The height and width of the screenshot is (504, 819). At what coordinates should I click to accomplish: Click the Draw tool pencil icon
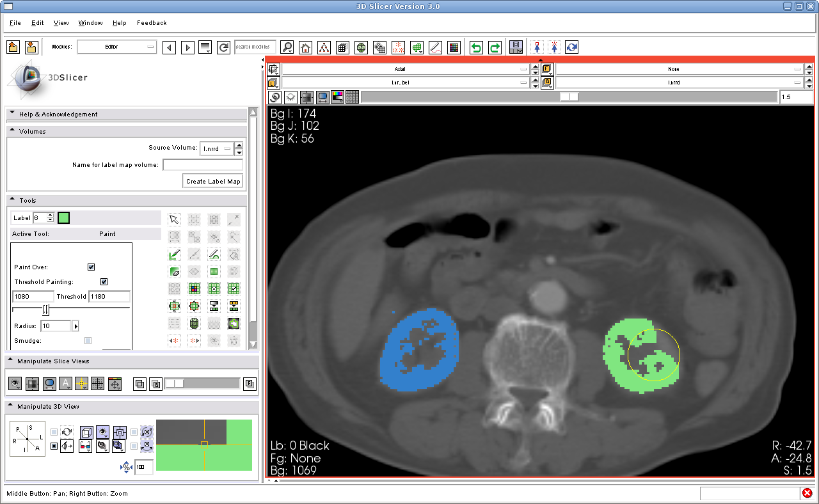tap(214, 254)
